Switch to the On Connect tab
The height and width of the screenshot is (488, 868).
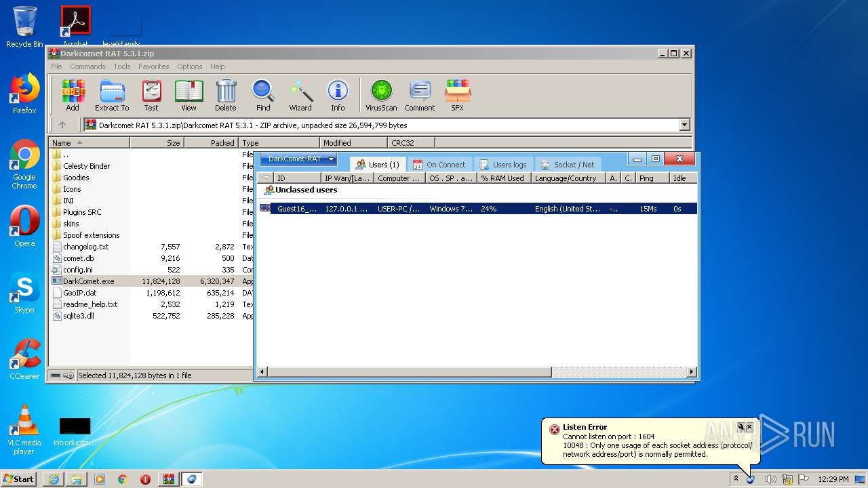[x=439, y=165]
